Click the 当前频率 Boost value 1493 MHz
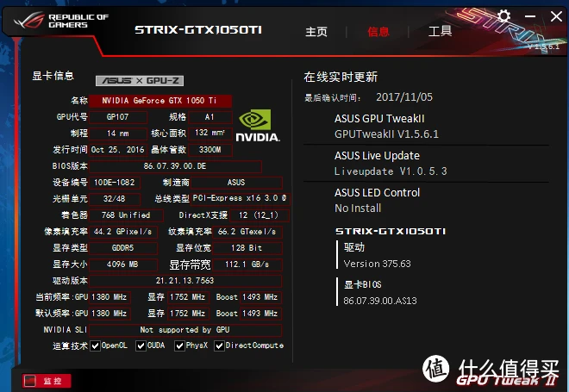The image size is (569, 392). (260, 297)
